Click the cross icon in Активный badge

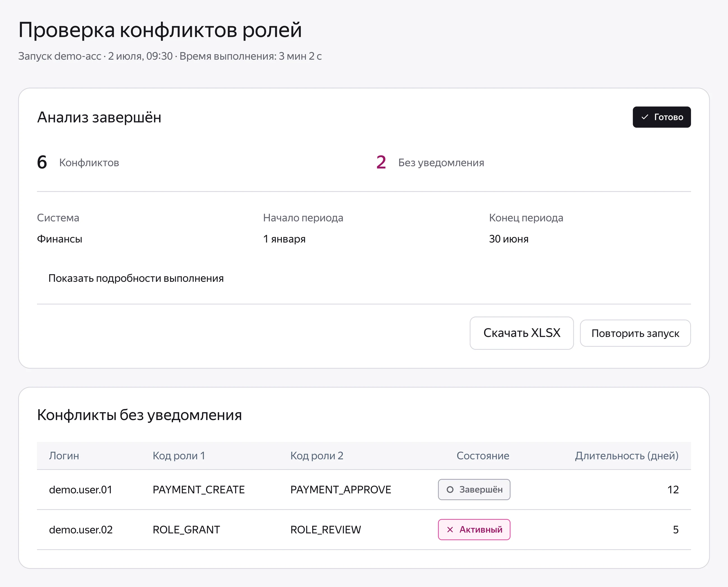click(x=450, y=530)
